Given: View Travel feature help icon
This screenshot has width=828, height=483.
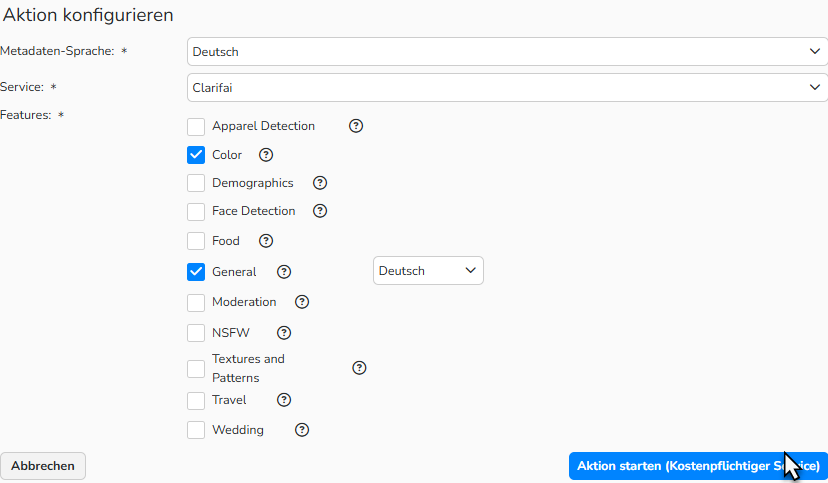Looking at the screenshot, I should coord(284,400).
